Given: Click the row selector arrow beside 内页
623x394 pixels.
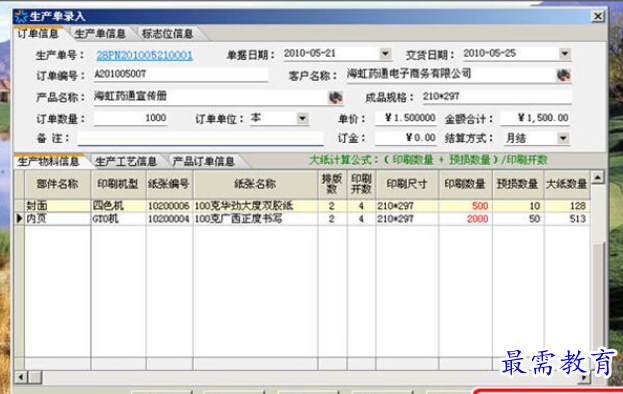Looking at the screenshot, I should (x=19, y=218).
